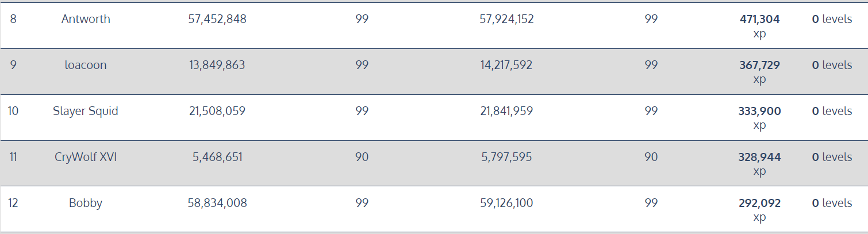Open the CryWolf XVI player profile
The image size is (868, 234).
pos(86,157)
